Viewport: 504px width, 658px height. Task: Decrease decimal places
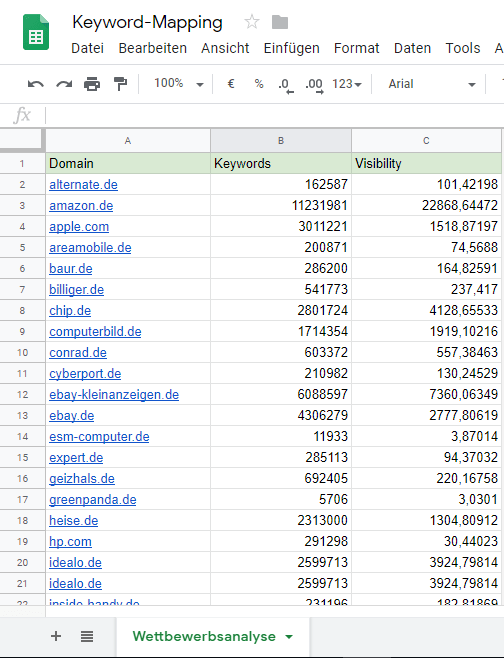[x=286, y=85]
